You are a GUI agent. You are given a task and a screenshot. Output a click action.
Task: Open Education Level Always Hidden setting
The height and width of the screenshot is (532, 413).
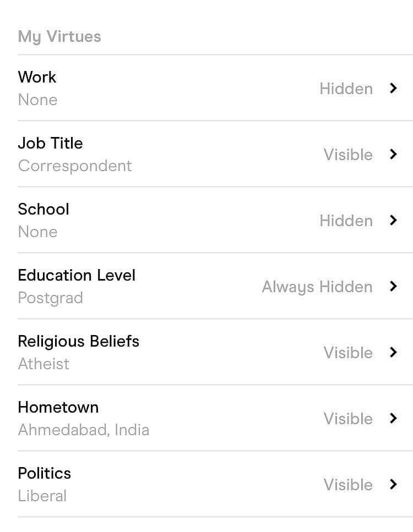tap(317, 287)
